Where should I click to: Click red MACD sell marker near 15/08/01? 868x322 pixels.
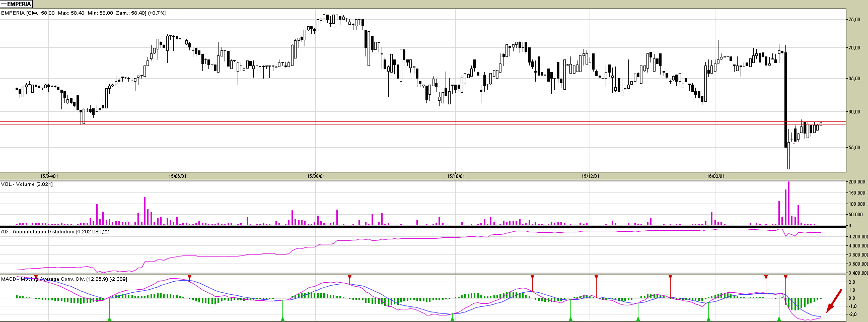tap(349, 278)
